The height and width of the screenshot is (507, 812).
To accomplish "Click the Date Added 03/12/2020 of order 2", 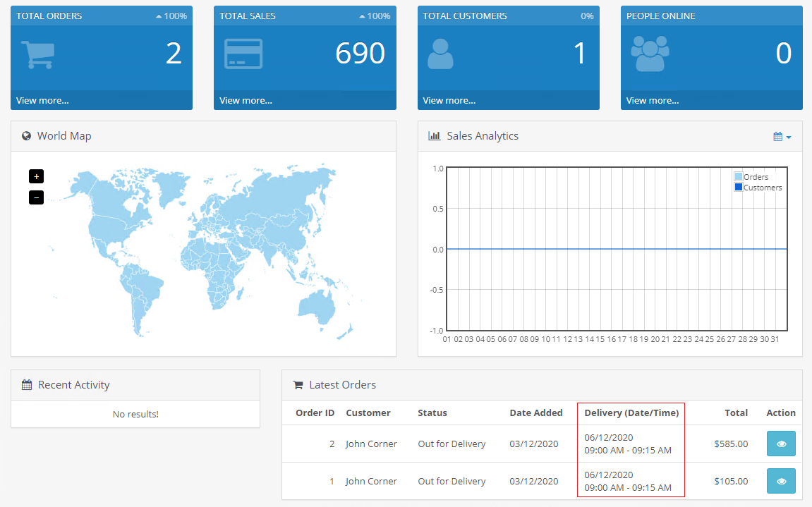I will coord(534,444).
